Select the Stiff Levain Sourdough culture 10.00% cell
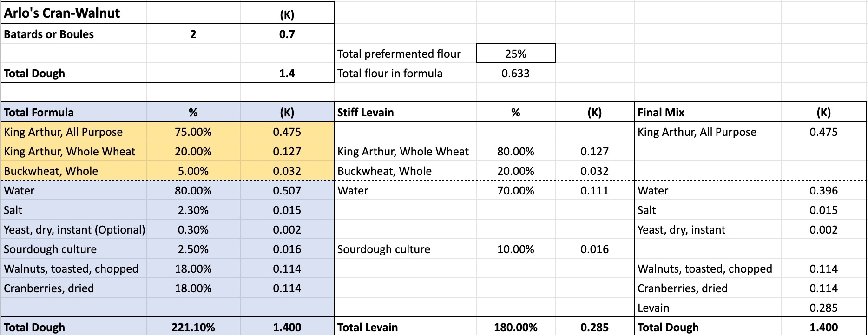 515,249
